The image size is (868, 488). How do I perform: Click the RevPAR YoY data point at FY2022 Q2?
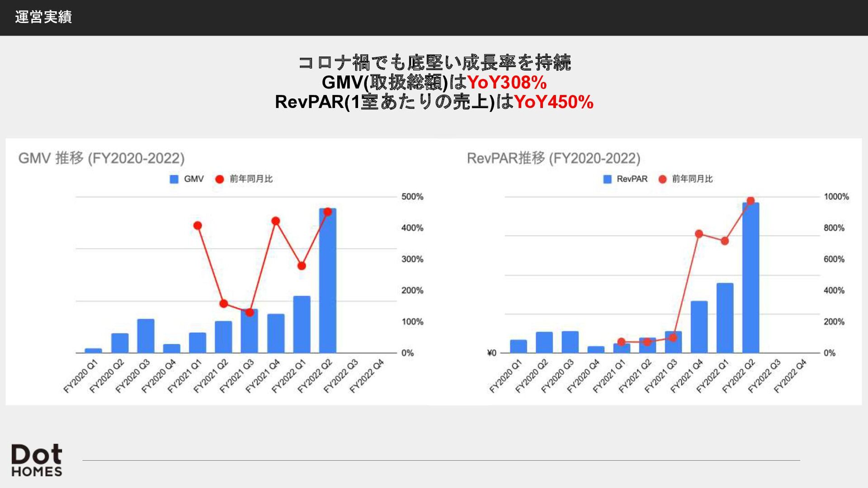[750, 201]
